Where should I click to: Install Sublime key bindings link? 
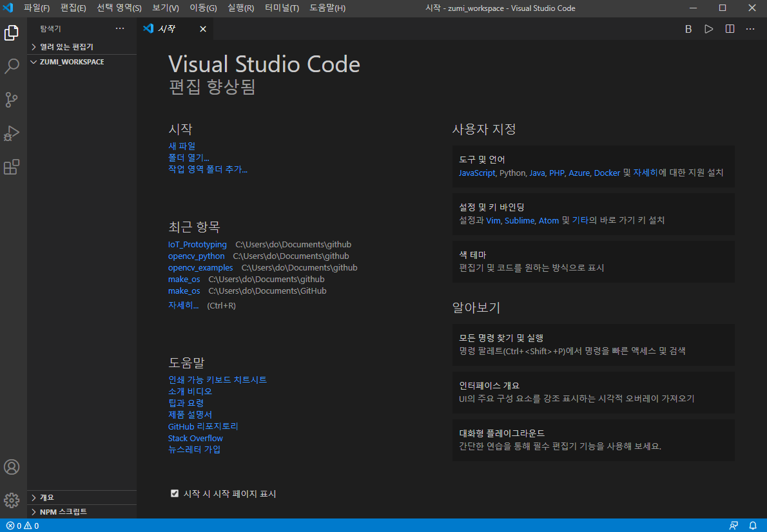click(519, 220)
